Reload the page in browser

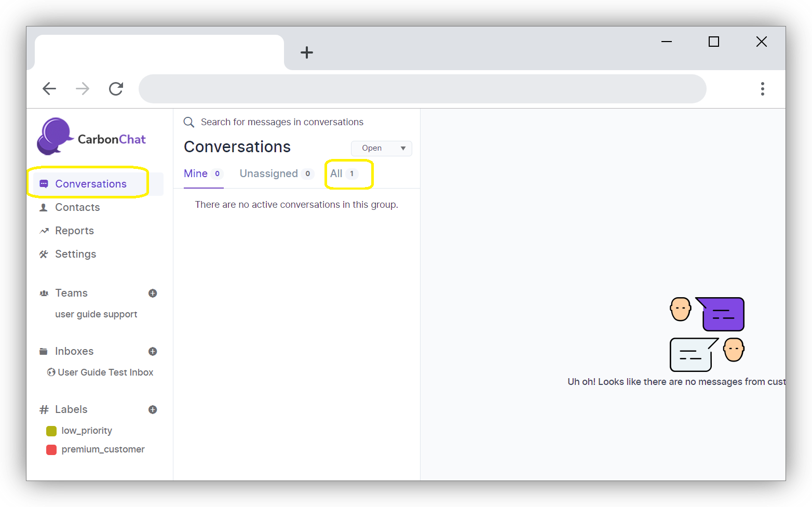pyautogui.click(x=116, y=89)
